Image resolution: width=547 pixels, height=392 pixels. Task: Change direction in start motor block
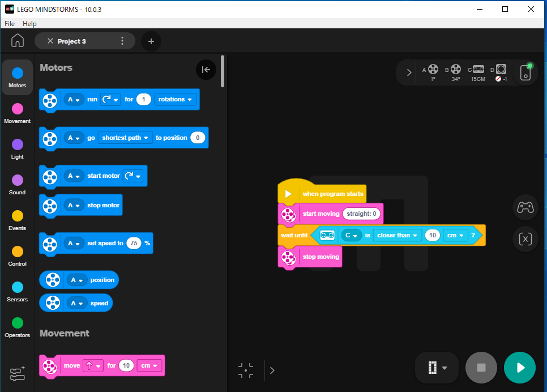tap(133, 176)
